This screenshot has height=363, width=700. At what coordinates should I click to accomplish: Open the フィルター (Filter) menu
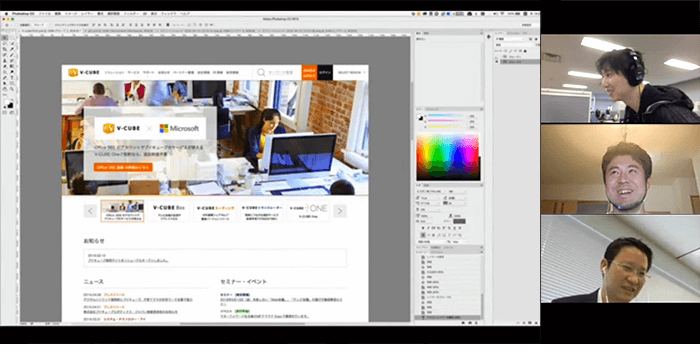click(x=131, y=14)
